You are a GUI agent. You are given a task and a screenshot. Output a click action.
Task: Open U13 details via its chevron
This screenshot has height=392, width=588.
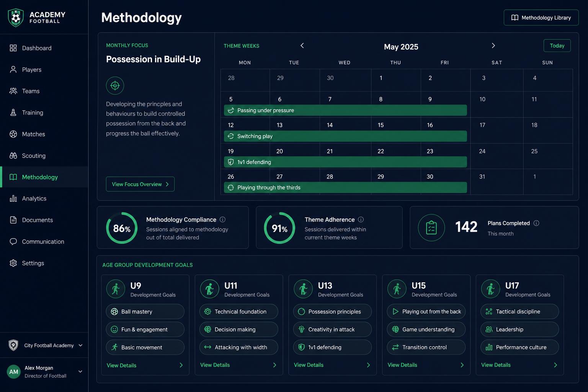coord(368,365)
